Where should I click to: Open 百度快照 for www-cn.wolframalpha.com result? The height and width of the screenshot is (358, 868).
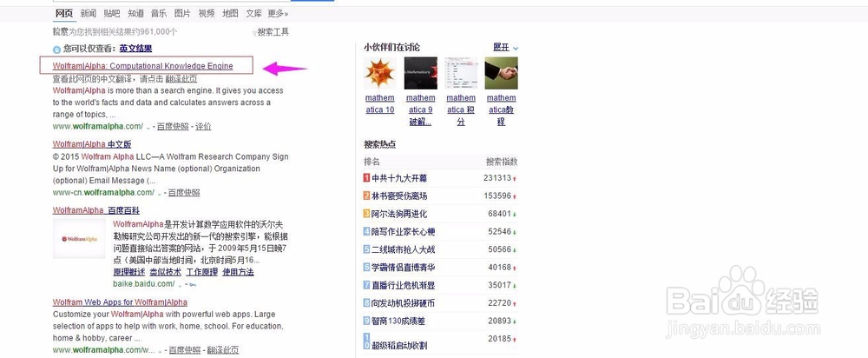(184, 192)
